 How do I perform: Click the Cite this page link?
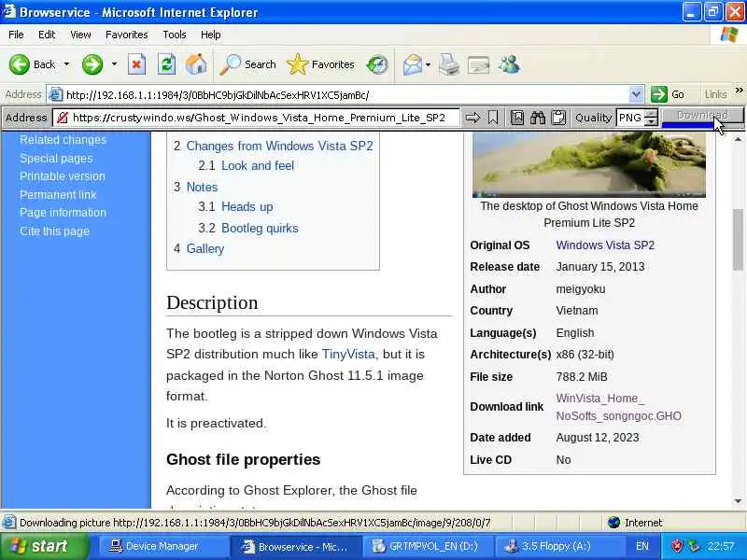coord(54,231)
